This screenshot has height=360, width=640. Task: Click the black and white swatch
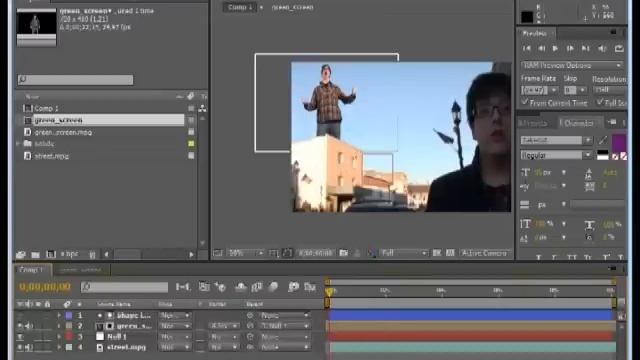tap(602, 155)
